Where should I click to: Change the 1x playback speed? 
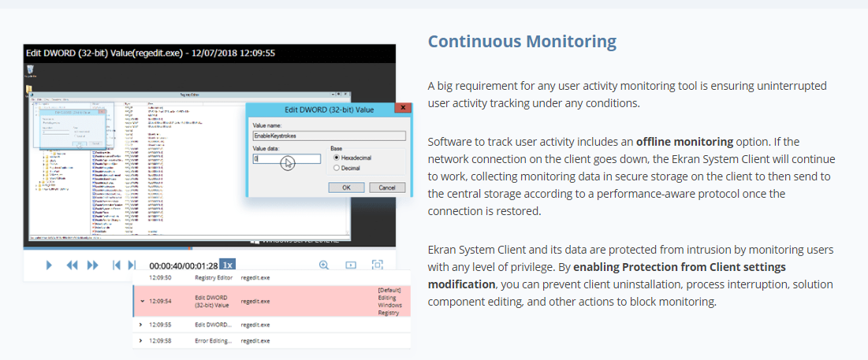pyautogui.click(x=227, y=265)
